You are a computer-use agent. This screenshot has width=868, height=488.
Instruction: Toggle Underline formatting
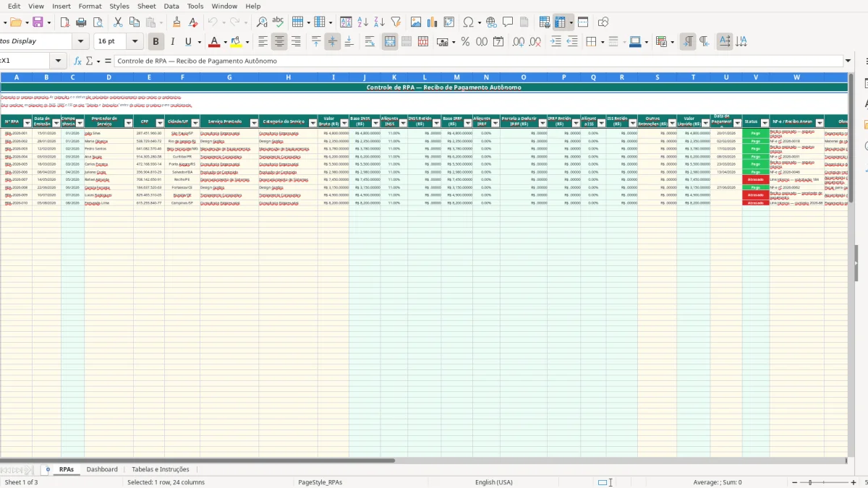tap(189, 42)
